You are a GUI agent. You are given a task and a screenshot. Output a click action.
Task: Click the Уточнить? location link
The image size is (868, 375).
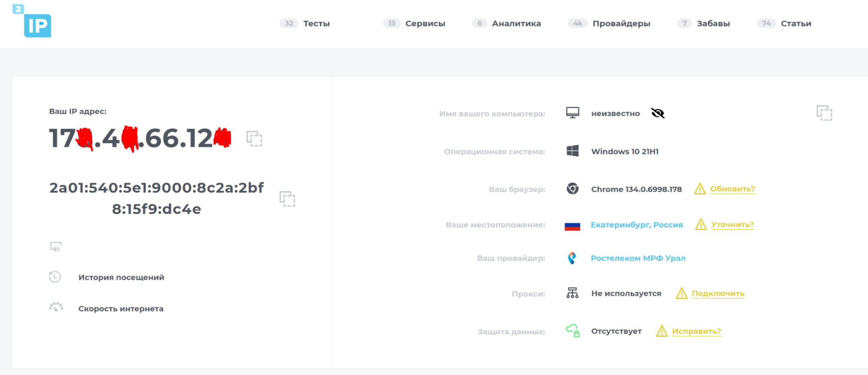click(733, 224)
